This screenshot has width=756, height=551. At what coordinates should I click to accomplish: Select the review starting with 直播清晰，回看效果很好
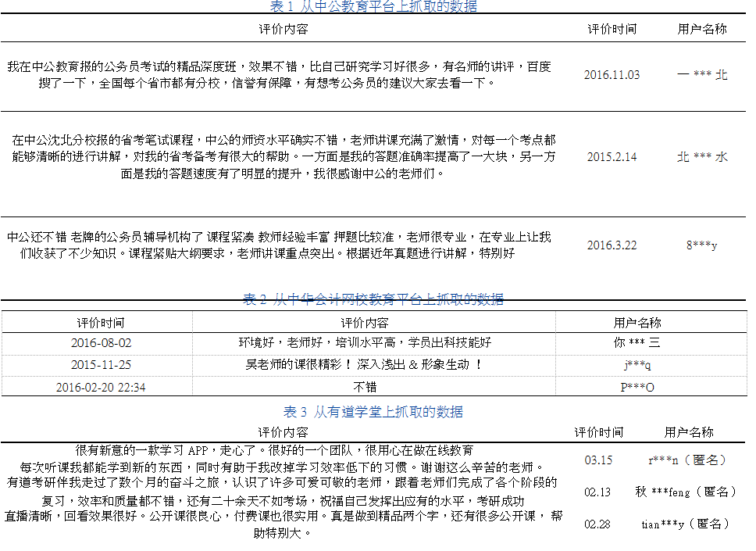(x=283, y=524)
